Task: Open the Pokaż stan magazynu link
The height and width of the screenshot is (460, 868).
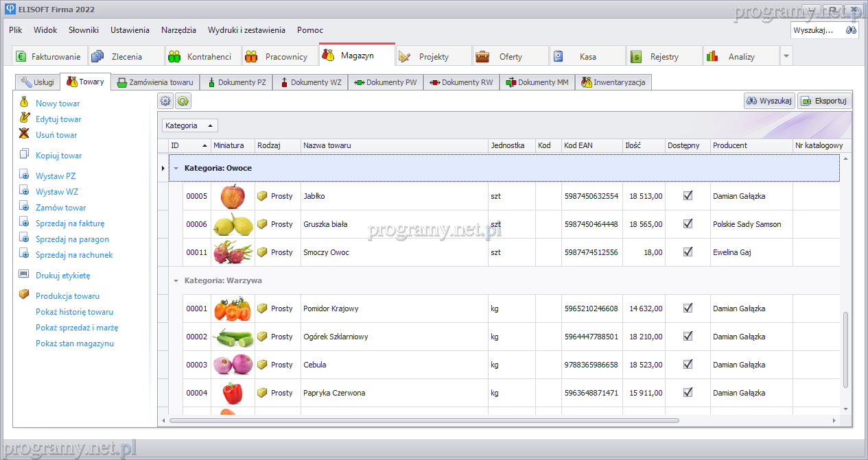Action: point(75,343)
